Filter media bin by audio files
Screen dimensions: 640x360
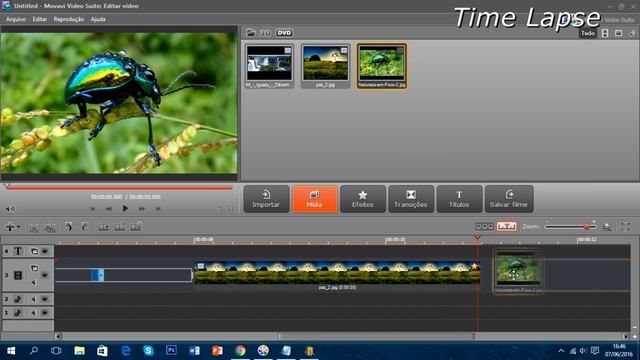(x=632, y=33)
